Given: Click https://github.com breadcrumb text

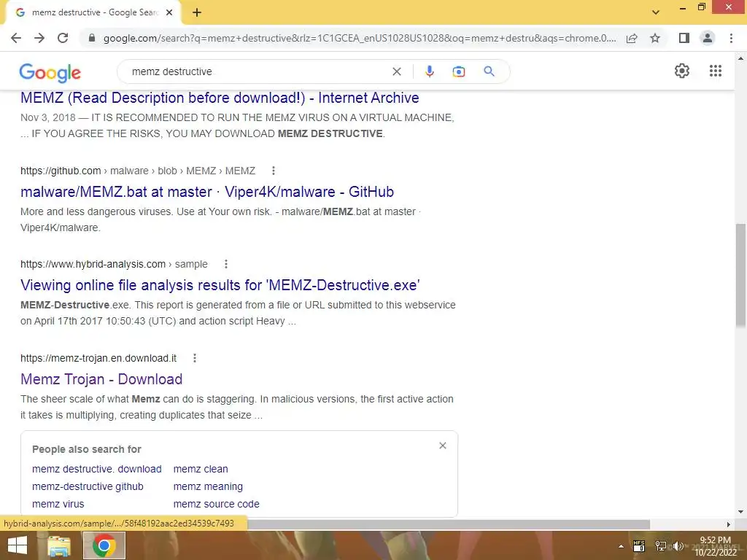Looking at the screenshot, I should pos(61,171).
